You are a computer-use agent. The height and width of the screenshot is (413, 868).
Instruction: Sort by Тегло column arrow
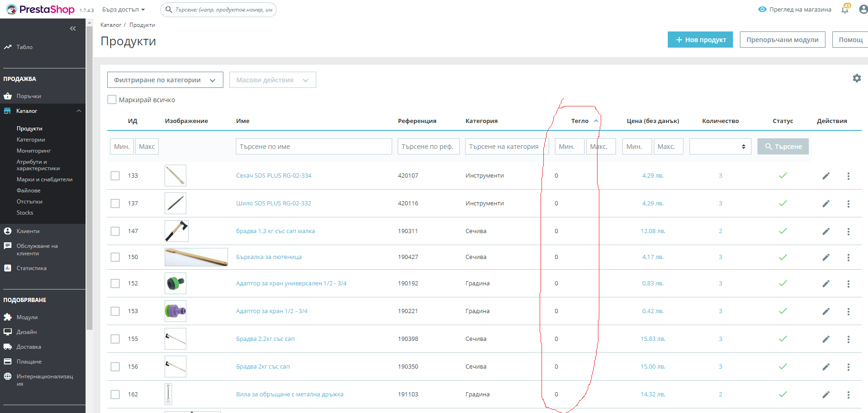tap(596, 121)
